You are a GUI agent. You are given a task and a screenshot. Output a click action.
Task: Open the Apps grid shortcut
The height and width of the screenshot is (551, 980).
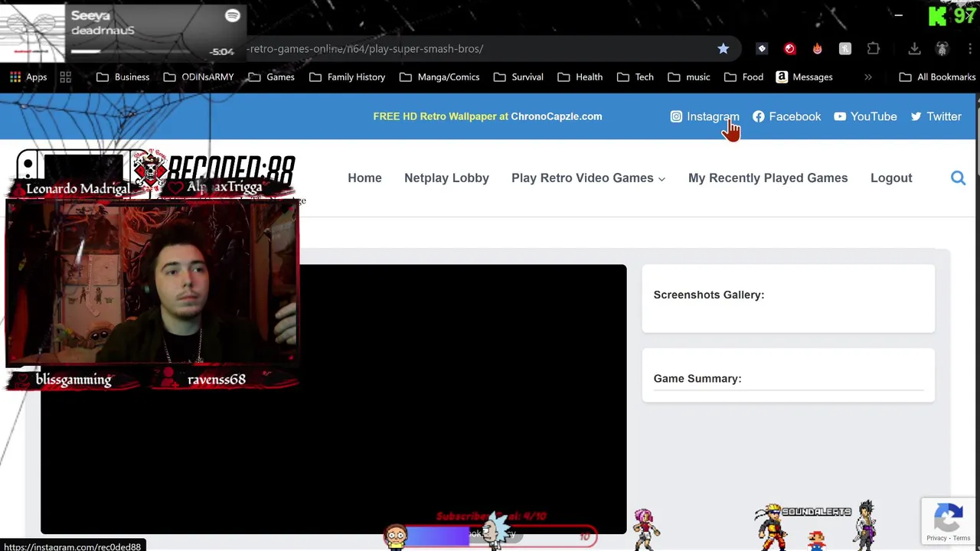pyautogui.click(x=28, y=77)
